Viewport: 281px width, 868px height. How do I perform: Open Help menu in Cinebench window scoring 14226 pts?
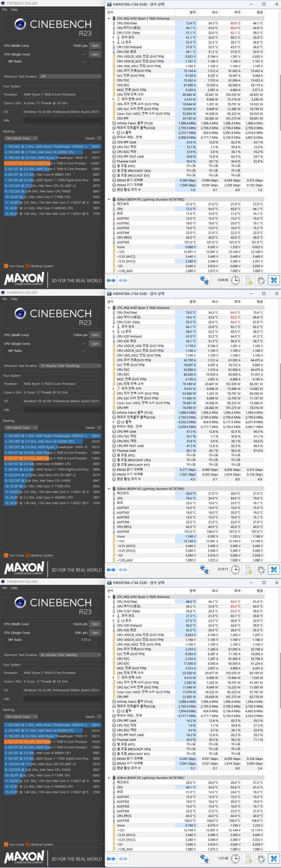14,588
